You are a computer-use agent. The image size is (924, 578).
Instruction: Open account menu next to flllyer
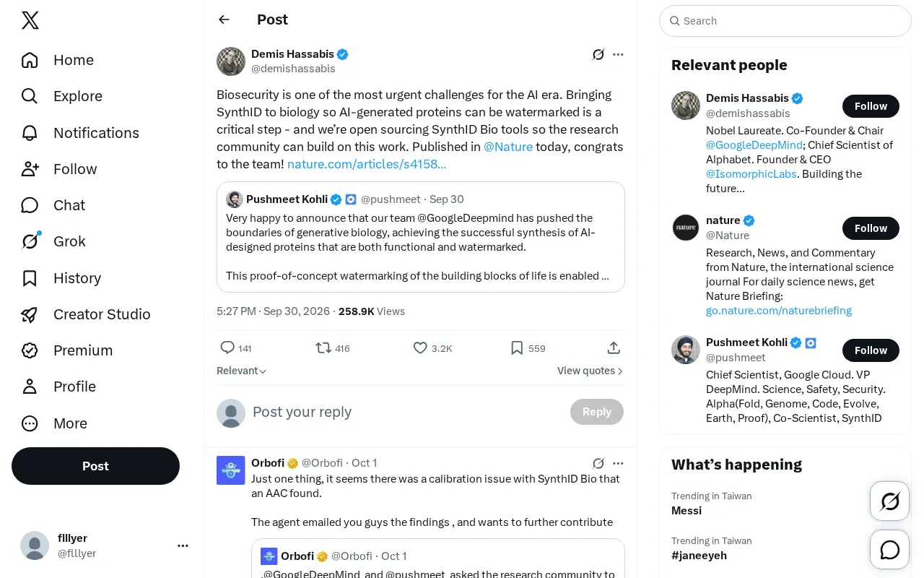pos(183,546)
